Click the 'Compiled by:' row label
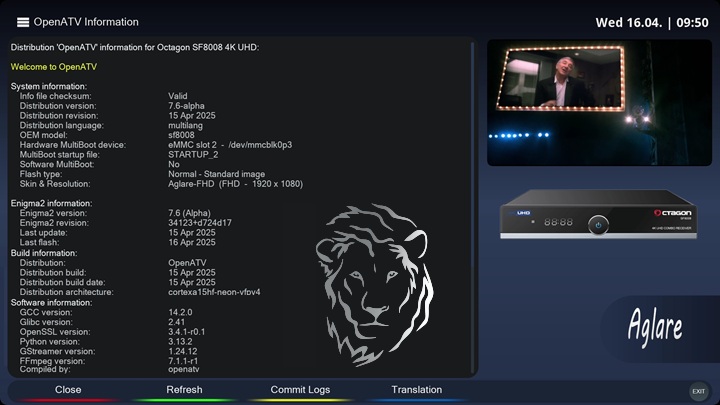Screen dimensions: 720x405 [x=45, y=369]
